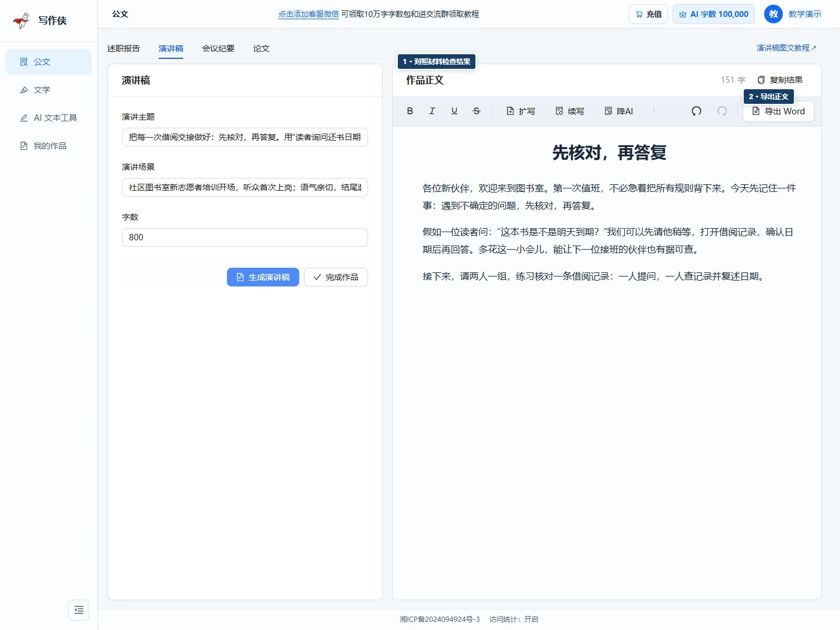Open 文学 in the sidebar

tap(48, 90)
